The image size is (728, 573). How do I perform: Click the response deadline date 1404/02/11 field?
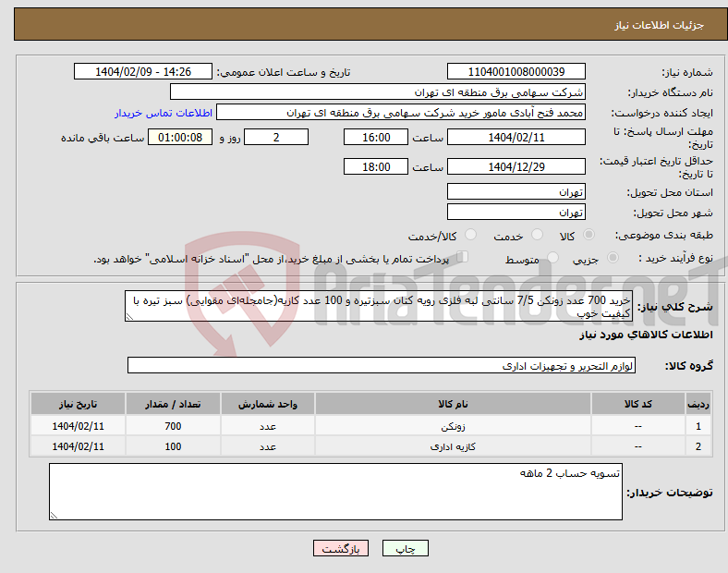(x=516, y=137)
